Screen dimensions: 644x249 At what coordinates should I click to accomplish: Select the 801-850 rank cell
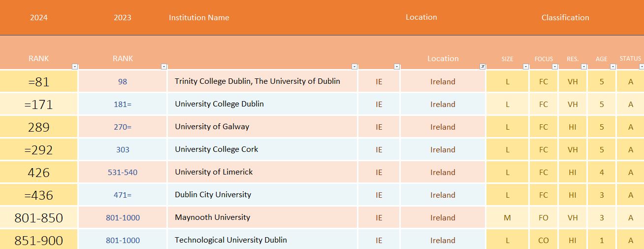point(39,217)
